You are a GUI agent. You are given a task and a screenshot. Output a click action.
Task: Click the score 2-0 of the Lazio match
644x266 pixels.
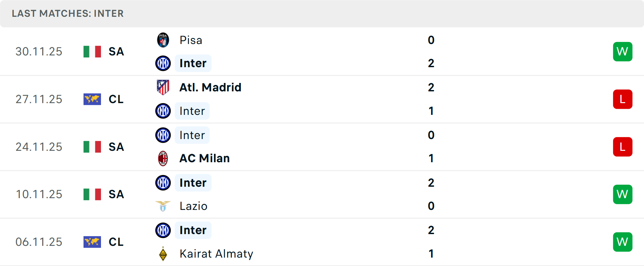coord(431,194)
